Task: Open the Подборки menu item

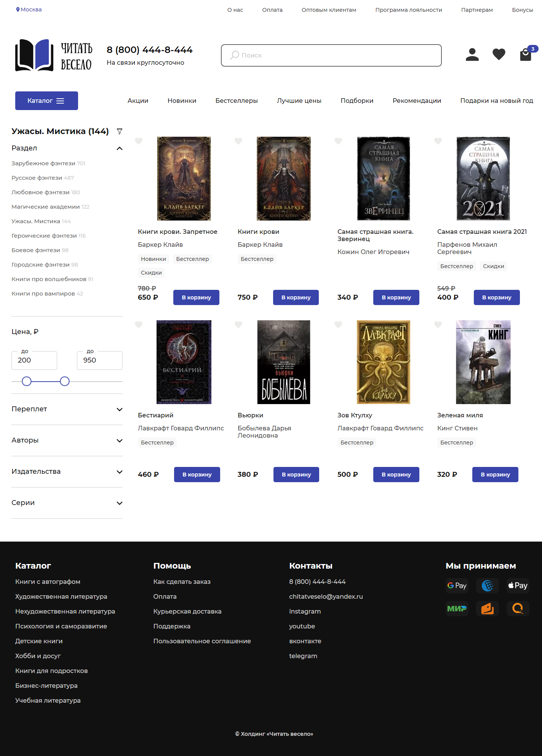Action: point(357,101)
